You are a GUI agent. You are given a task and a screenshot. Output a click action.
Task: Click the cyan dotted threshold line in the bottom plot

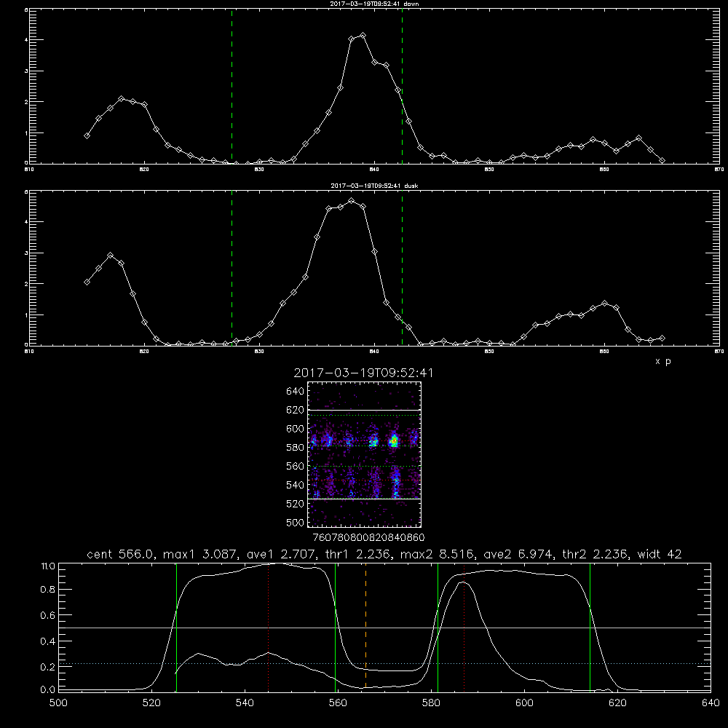[x=385, y=663]
